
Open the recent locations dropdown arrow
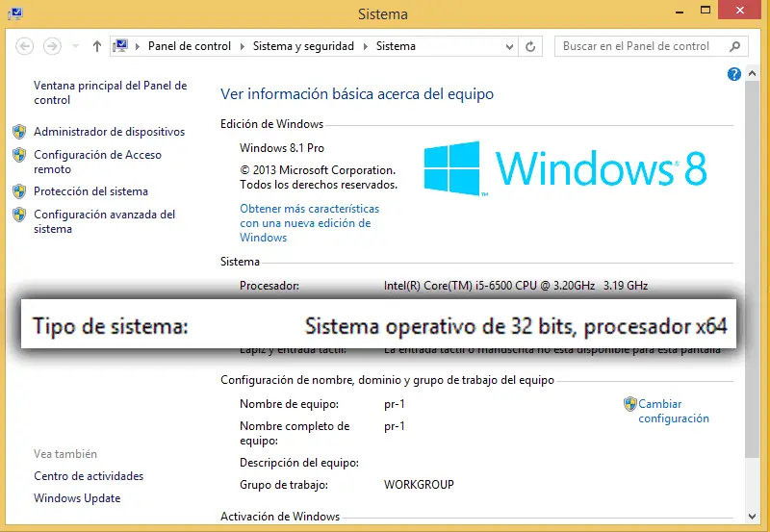tap(75, 46)
